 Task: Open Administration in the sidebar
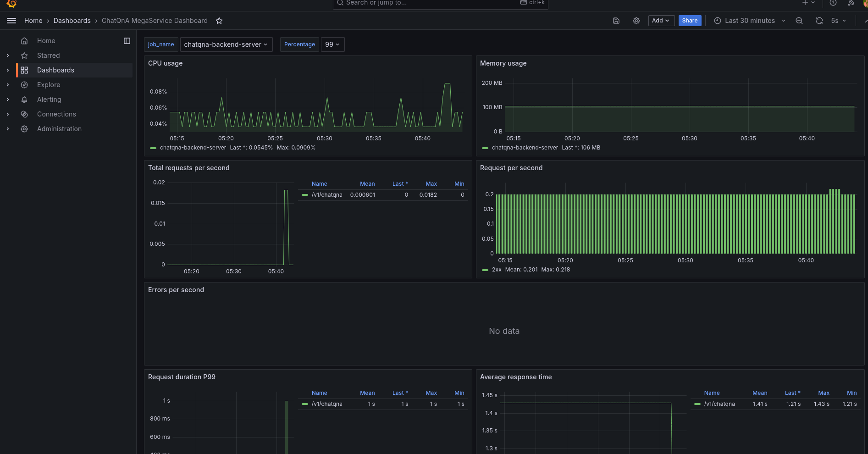click(59, 129)
